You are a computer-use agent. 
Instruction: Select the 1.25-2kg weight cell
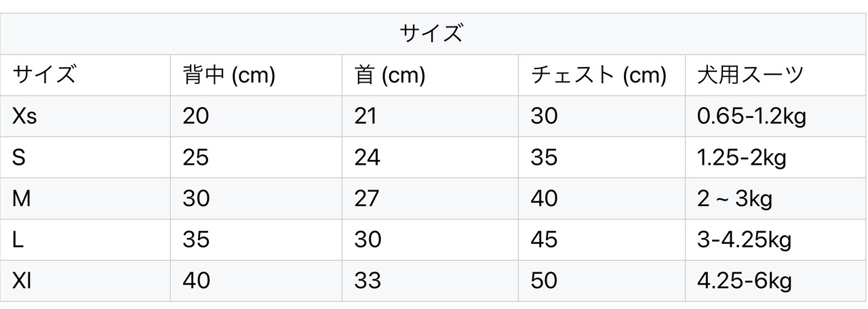click(741, 157)
